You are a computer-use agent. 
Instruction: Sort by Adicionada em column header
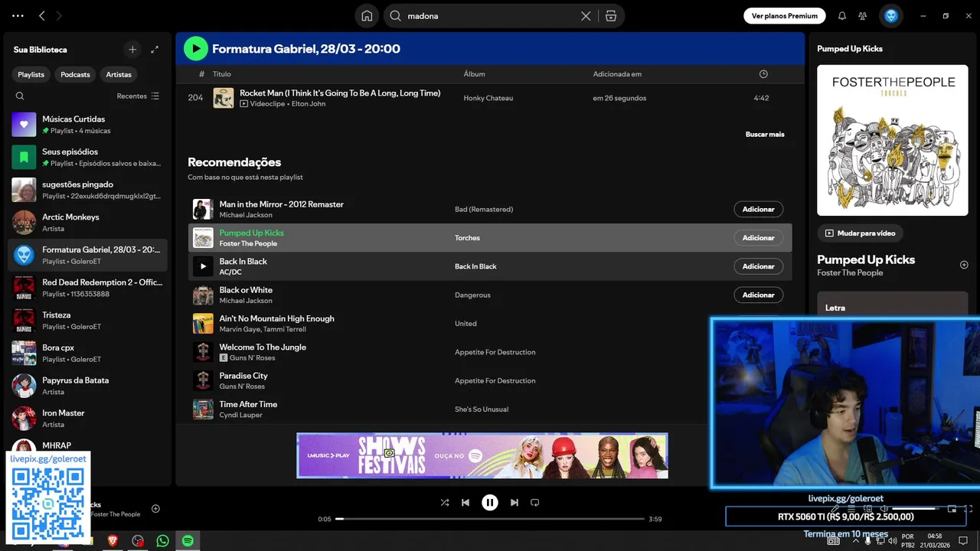click(617, 74)
